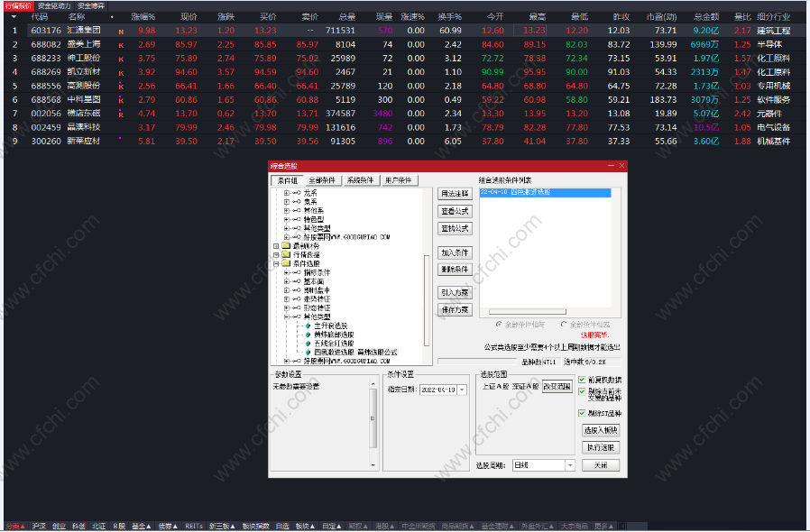This screenshot has width=810, height=532.
Task: Expand the 龙系 tree node
Action: point(287,193)
